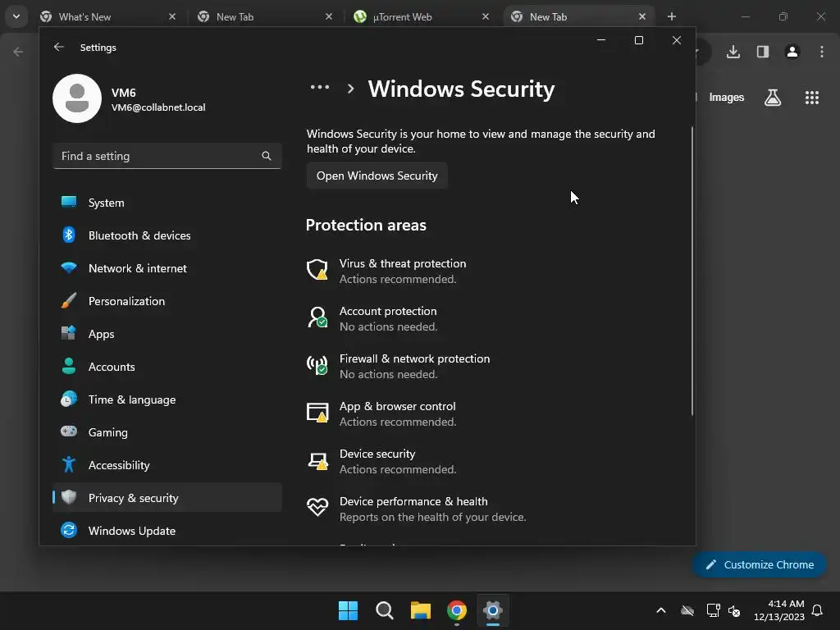Select the Network wifi icon in sidebar
The image size is (840, 630).
[69, 267]
